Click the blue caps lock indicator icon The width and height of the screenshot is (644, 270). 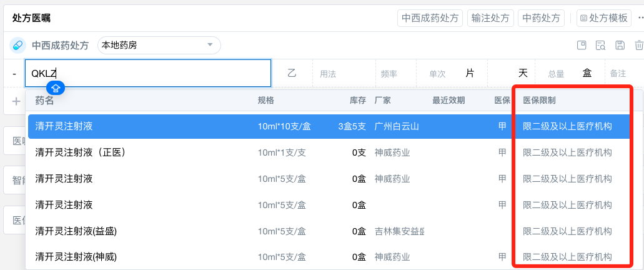[56, 88]
